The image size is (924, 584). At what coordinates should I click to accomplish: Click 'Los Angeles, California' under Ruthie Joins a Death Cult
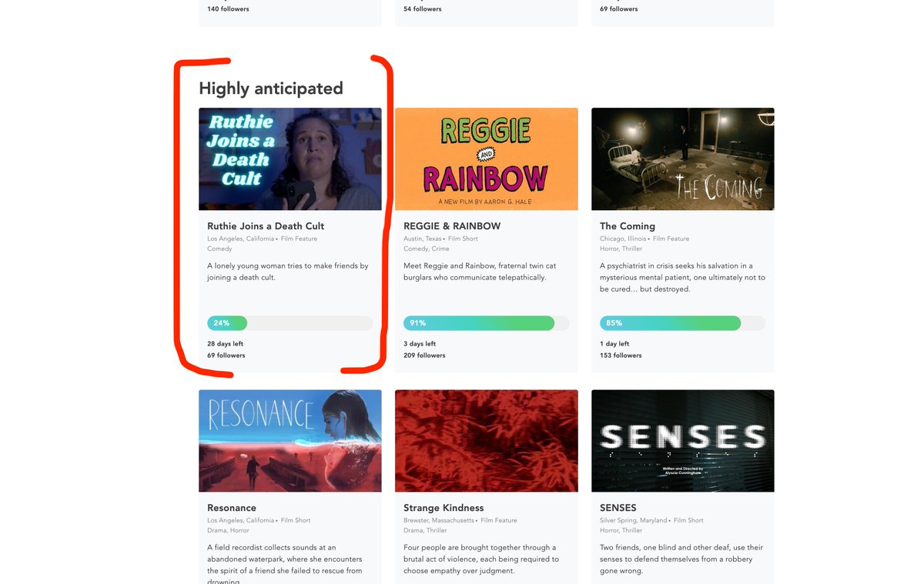point(240,239)
